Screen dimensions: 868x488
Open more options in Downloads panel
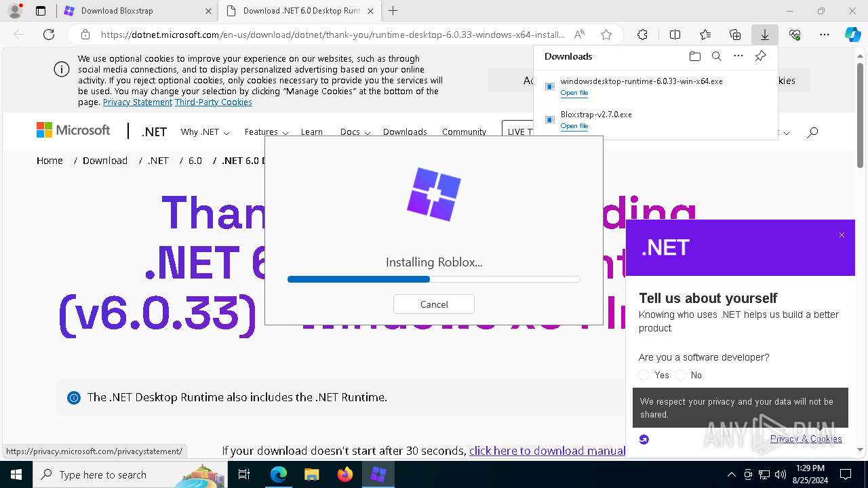coord(738,56)
